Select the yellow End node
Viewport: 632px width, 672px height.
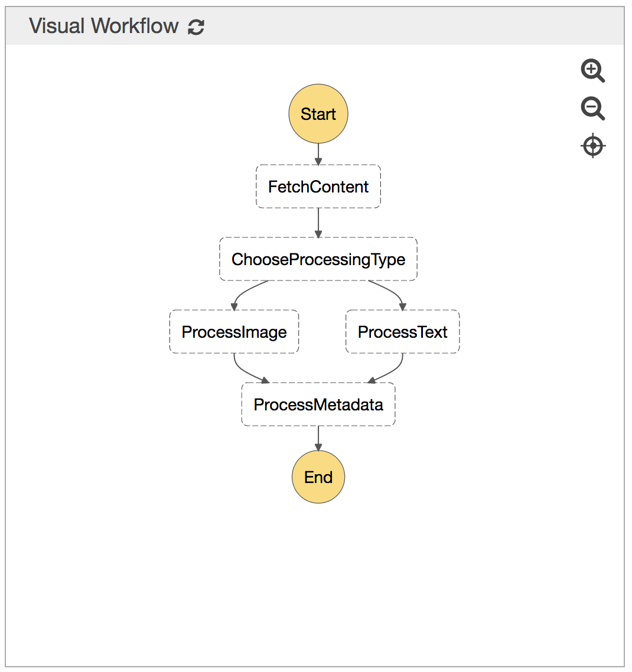[318, 477]
